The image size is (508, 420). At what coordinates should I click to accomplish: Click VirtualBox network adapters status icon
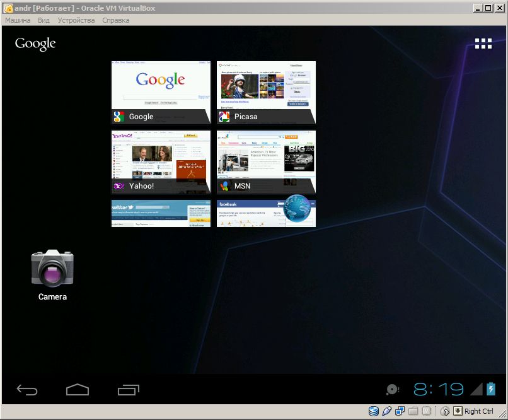pyautogui.click(x=400, y=411)
